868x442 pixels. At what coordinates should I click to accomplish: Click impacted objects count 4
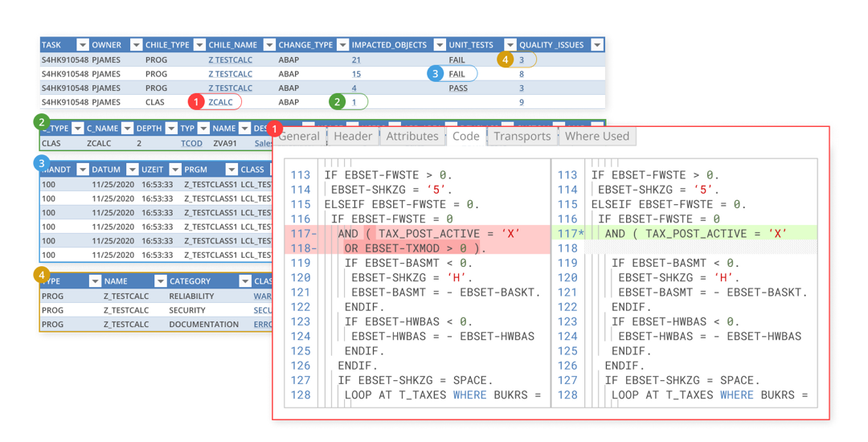point(354,88)
